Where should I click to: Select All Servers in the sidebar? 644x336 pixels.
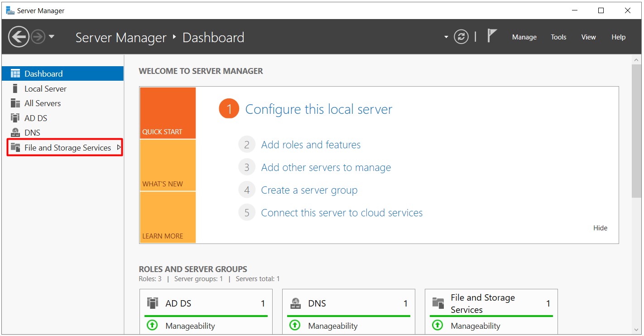point(62,103)
